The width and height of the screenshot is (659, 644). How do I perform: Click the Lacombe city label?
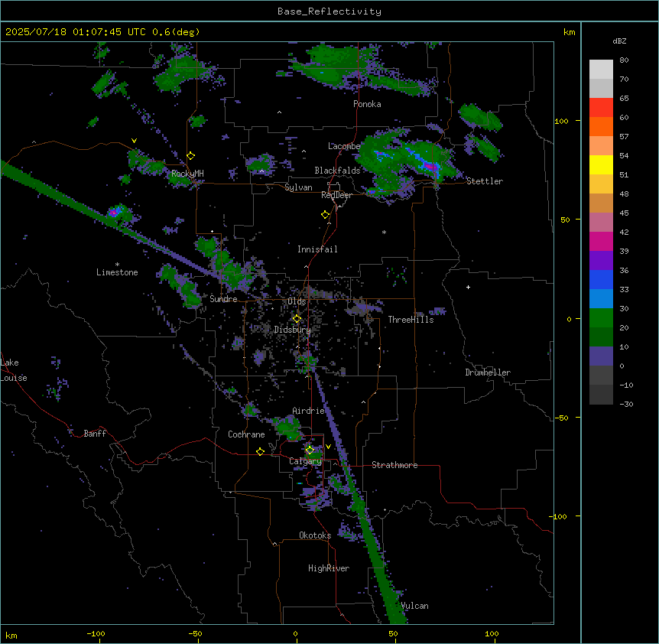click(x=344, y=146)
